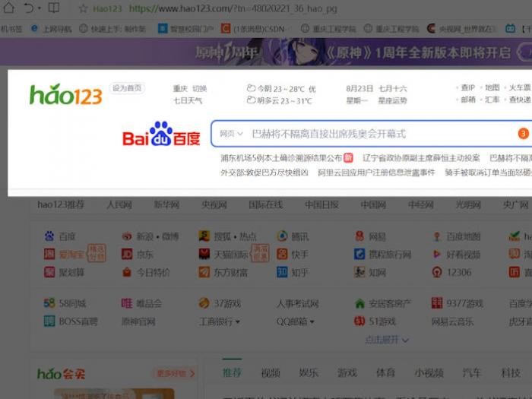Switch city via 切换 link
532x399 pixels.
pos(199,89)
